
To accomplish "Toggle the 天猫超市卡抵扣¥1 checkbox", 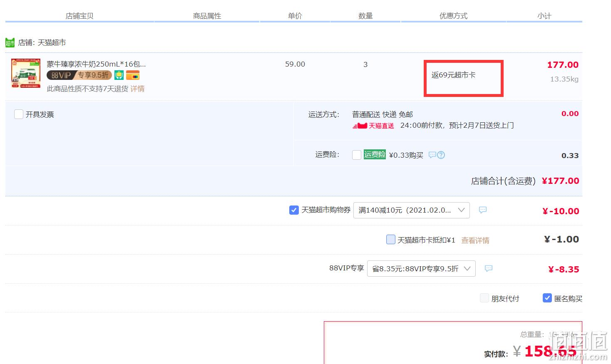I will tap(391, 240).
